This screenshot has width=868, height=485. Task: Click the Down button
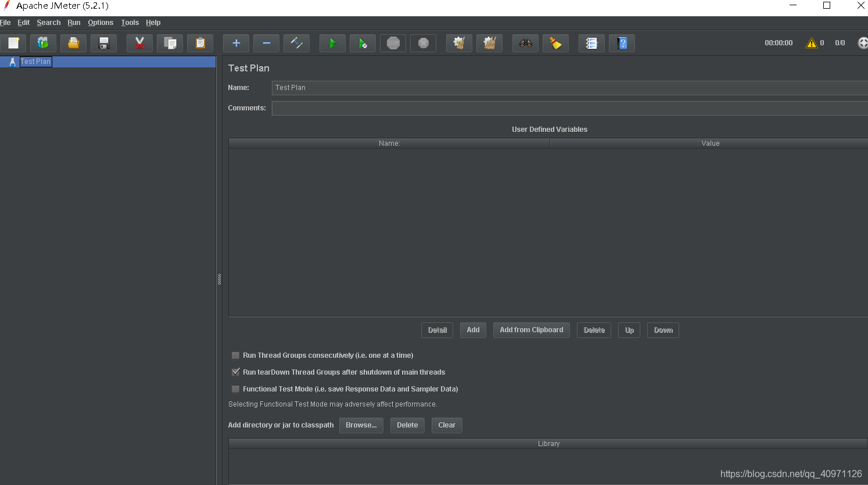tap(663, 330)
